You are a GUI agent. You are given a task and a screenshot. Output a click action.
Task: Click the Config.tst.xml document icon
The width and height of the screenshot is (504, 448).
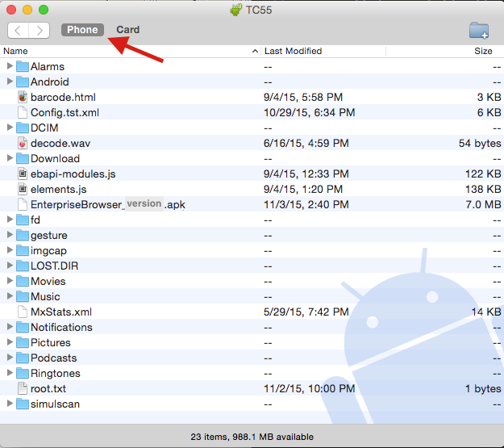coord(23,112)
